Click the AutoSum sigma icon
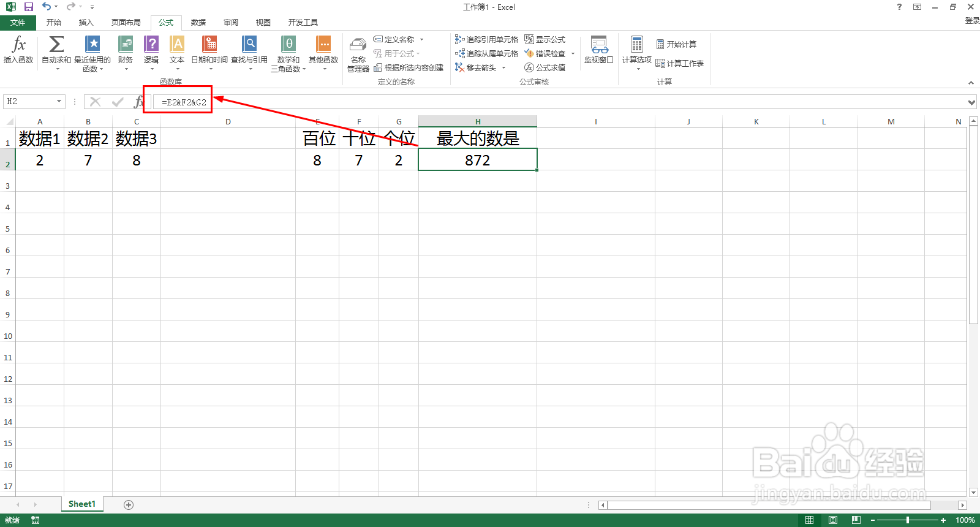 (56, 44)
